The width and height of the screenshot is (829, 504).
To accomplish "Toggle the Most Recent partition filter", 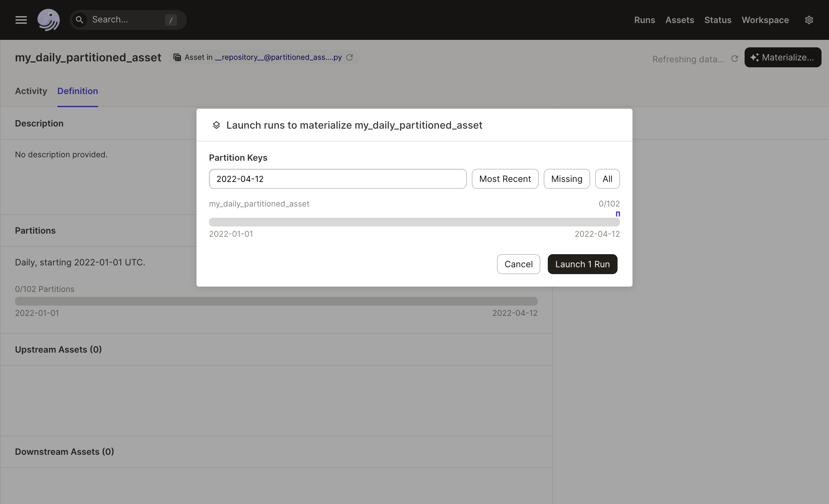I will point(505,179).
